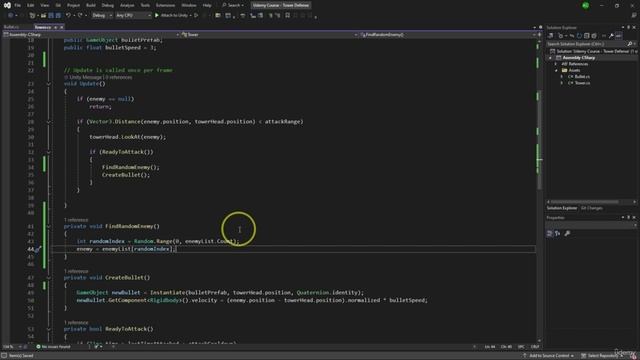Click Solution Explorer home icon
The width and height of the screenshot is (640, 360).
(x=551, y=36)
